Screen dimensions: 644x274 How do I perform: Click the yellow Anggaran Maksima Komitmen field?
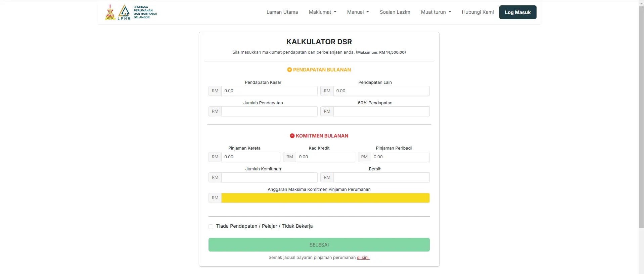tap(325, 198)
